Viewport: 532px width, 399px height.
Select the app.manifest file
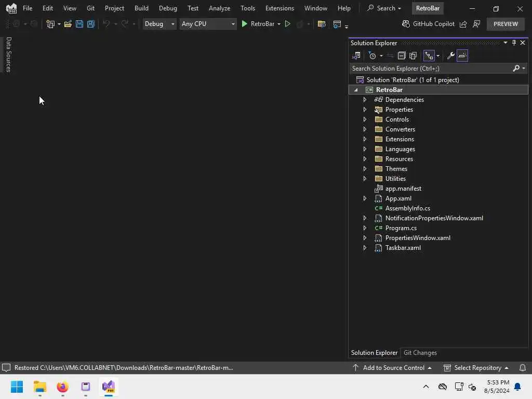[403, 189]
